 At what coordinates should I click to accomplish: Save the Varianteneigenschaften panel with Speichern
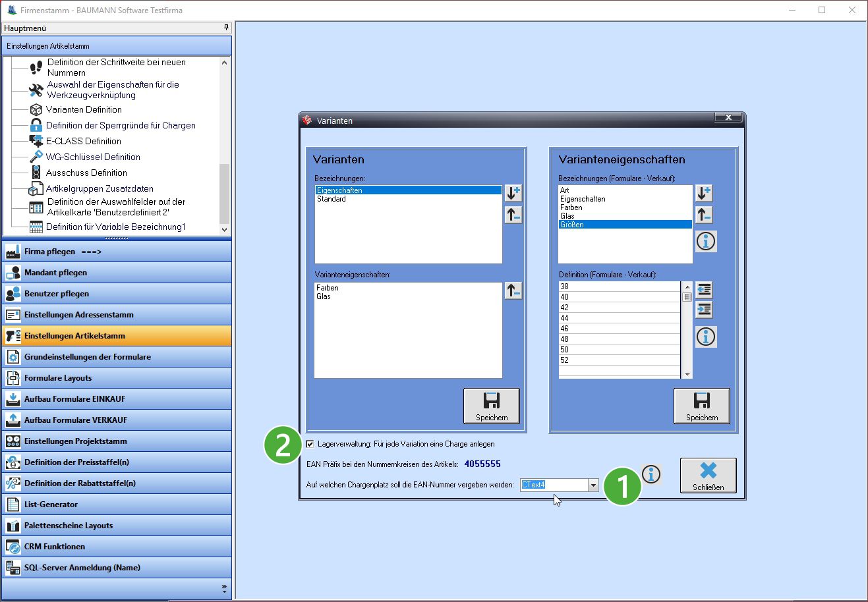[702, 406]
